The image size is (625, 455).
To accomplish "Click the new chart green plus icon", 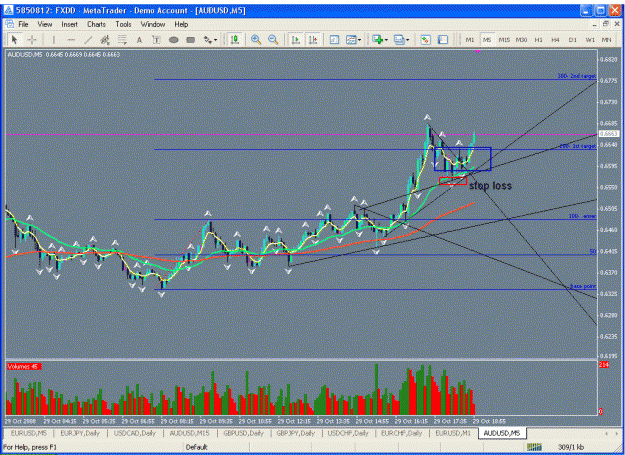I will [x=377, y=39].
